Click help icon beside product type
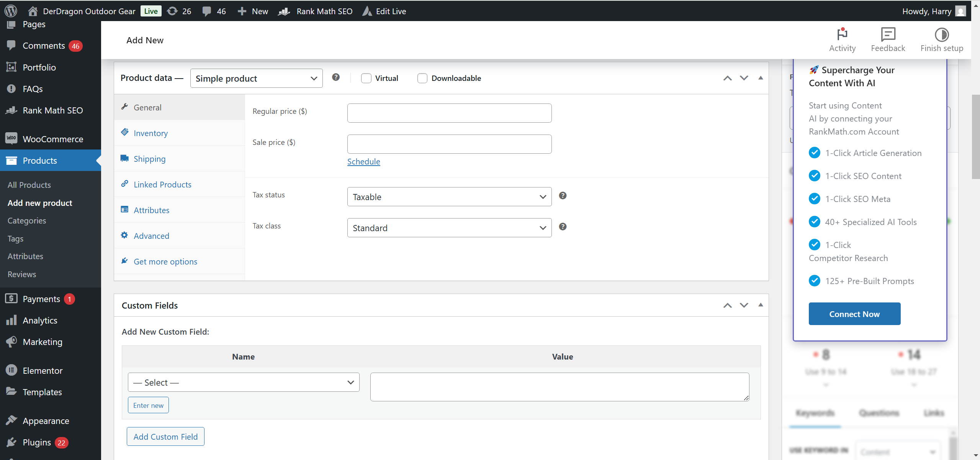Image resolution: width=980 pixels, height=460 pixels. click(336, 77)
